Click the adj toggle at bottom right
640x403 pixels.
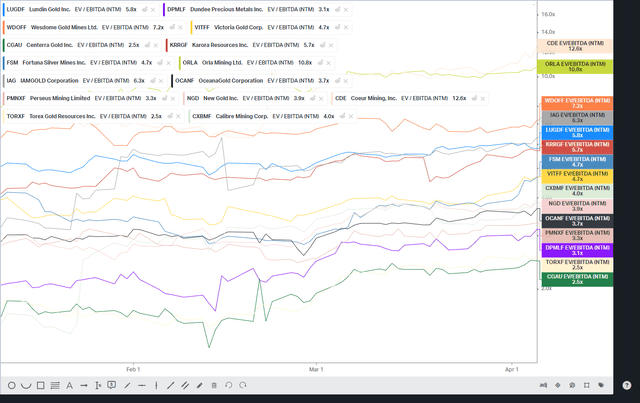(x=543, y=385)
